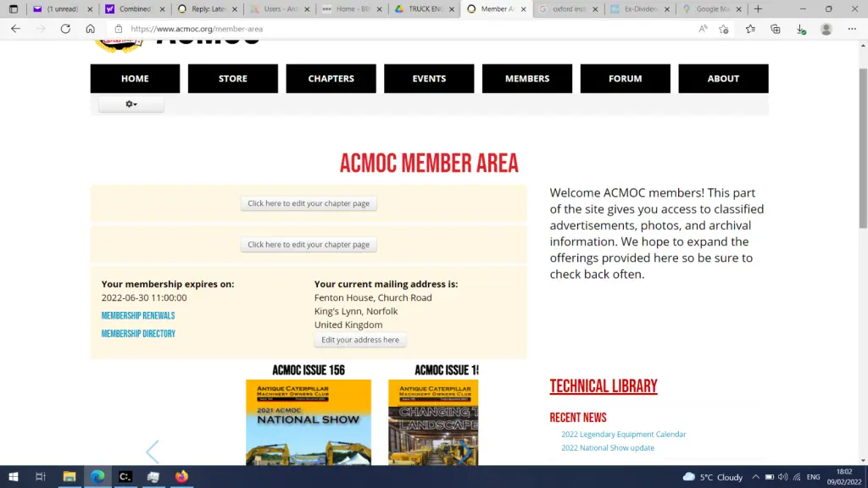Click 'Edit your address here' button
This screenshot has width=868, height=488.
point(360,340)
